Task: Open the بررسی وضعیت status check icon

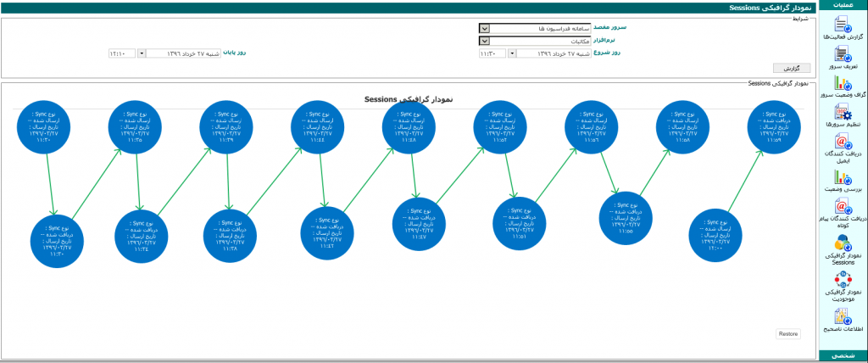Action: 844,177
